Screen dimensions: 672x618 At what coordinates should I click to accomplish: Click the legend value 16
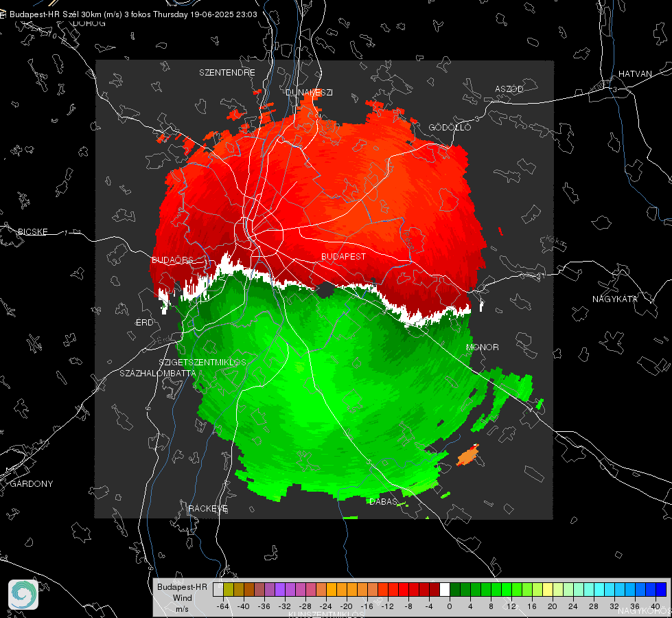(x=532, y=606)
